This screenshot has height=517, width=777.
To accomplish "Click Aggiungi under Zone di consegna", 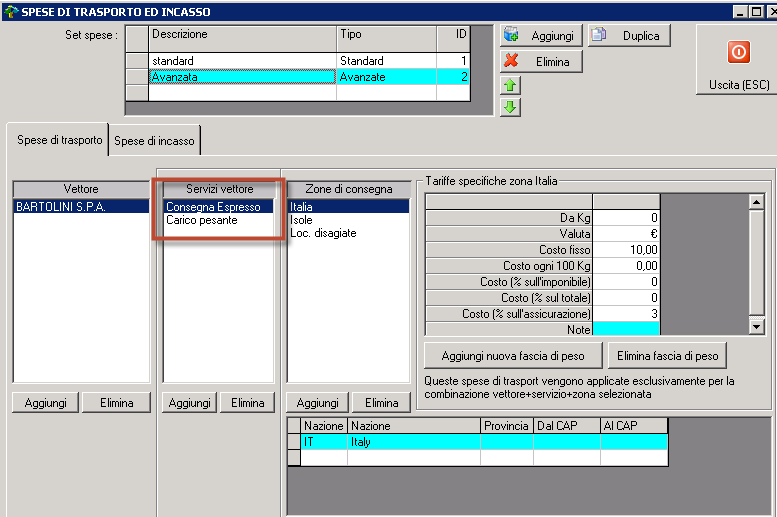I will click(317, 403).
